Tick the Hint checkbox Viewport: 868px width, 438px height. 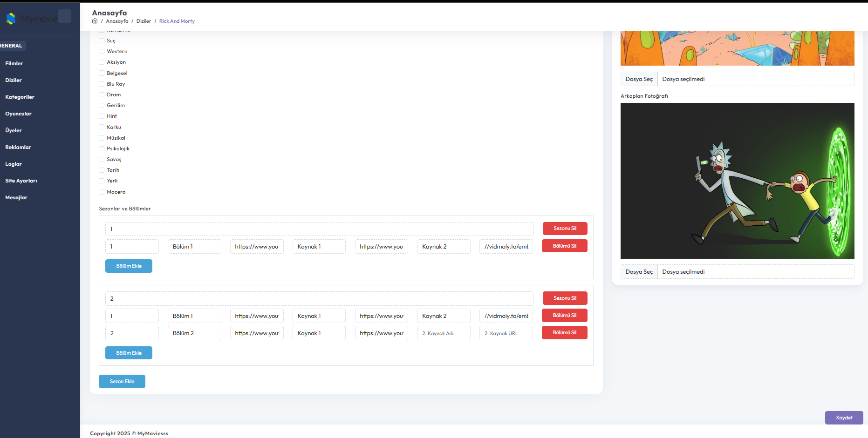click(x=102, y=116)
